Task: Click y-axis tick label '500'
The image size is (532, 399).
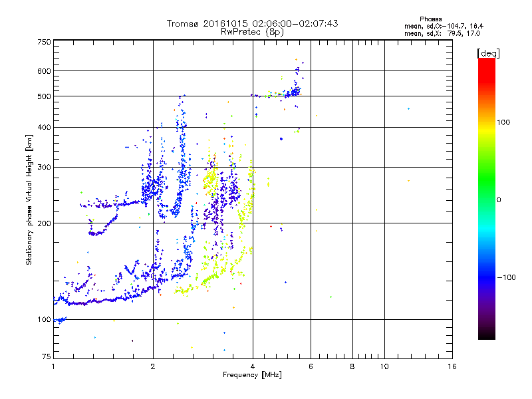Action: (45, 96)
